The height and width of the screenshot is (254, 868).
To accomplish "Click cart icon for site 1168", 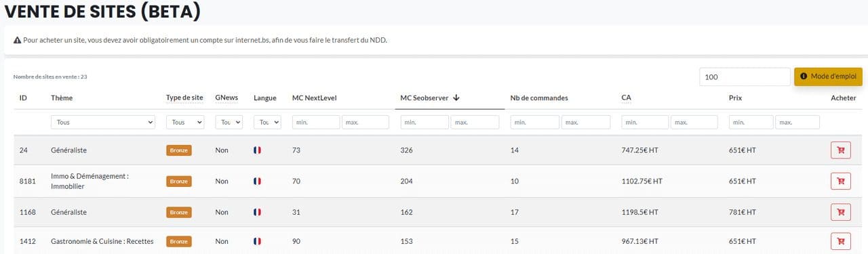I will click(x=840, y=212).
